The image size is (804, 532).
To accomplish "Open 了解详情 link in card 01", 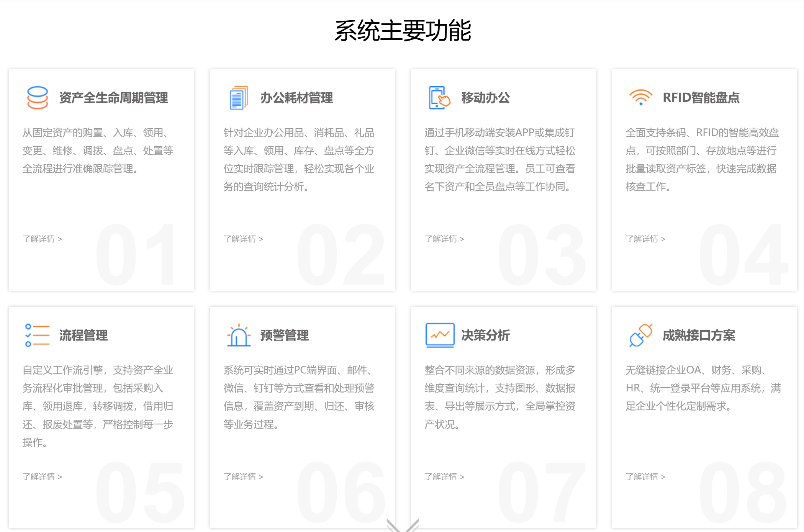I will click(x=42, y=239).
